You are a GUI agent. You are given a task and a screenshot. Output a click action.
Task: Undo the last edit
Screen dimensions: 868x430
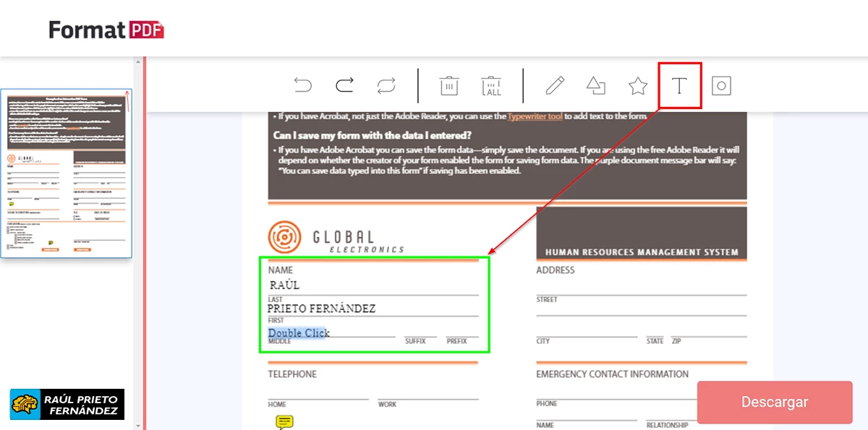click(303, 85)
